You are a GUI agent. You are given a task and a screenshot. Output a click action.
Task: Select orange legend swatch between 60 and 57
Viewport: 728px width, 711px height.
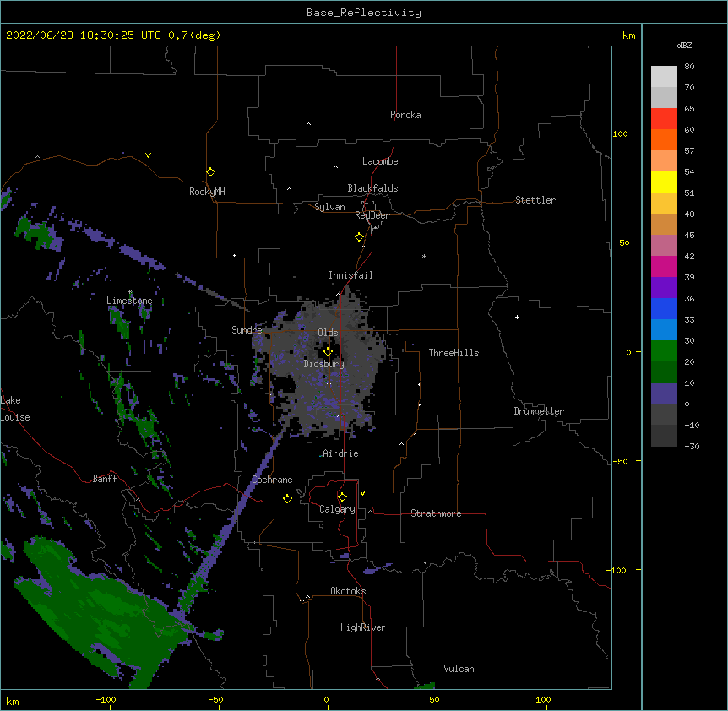(664, 139)
